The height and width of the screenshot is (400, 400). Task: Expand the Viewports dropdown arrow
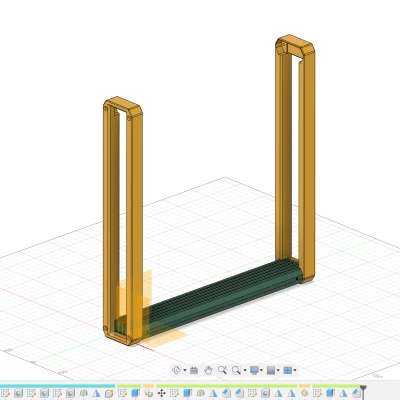tap(295, 370)
